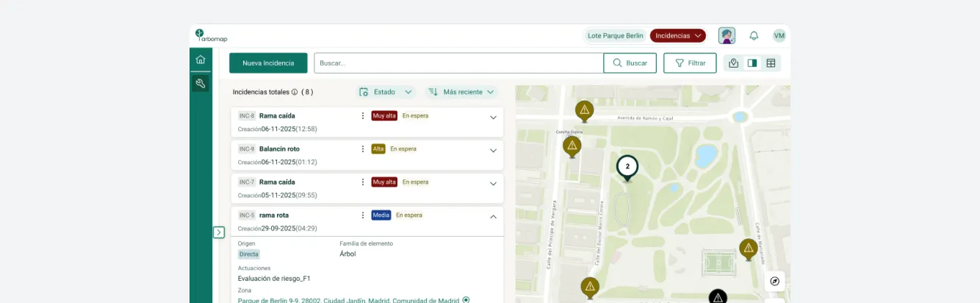Screen dimensions: 980x303
Task: Select the Lote Parque Berlin chip
Action: (616, 35)
